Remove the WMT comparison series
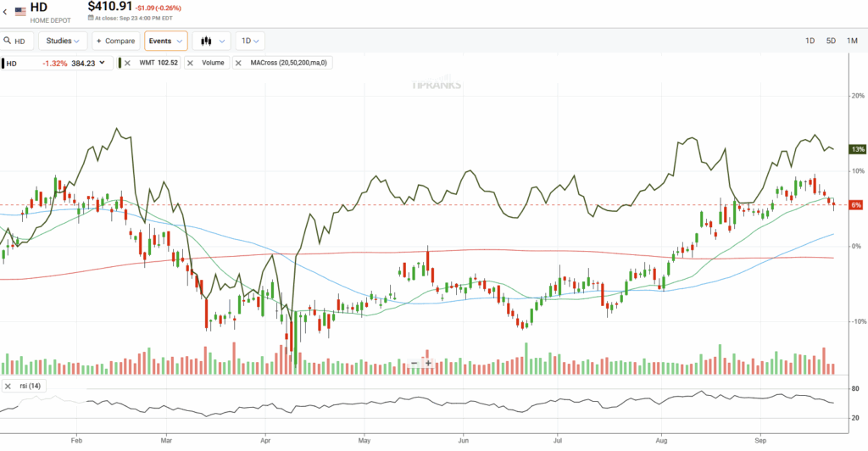Screen dimensions: 868x451 [128, 63]
